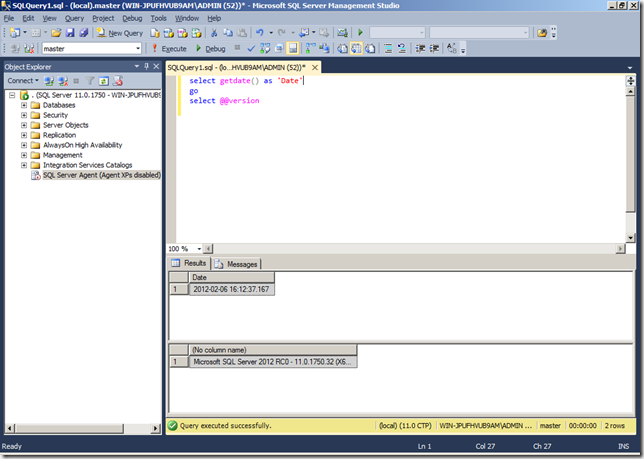Click the SQL Server Agent node icon
The image size is (644, 459).
pyautogui.click(x=36, y=175)
